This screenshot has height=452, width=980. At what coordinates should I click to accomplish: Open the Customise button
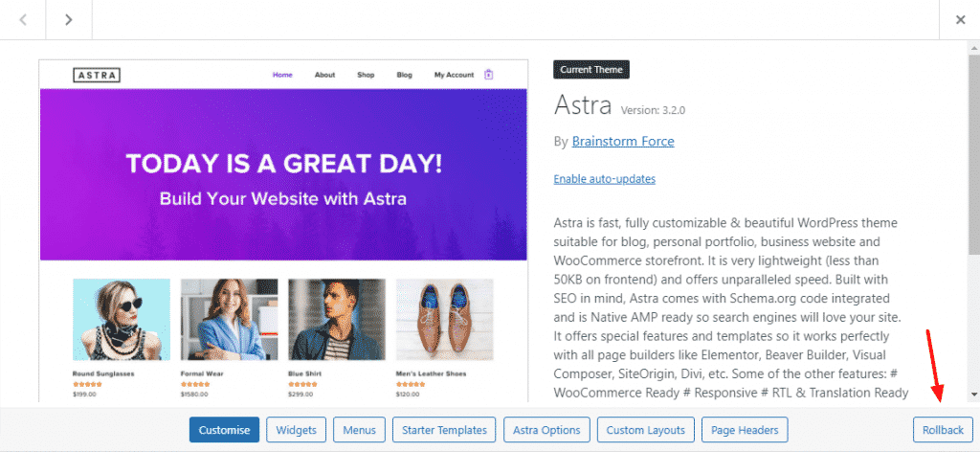(224, 429)
